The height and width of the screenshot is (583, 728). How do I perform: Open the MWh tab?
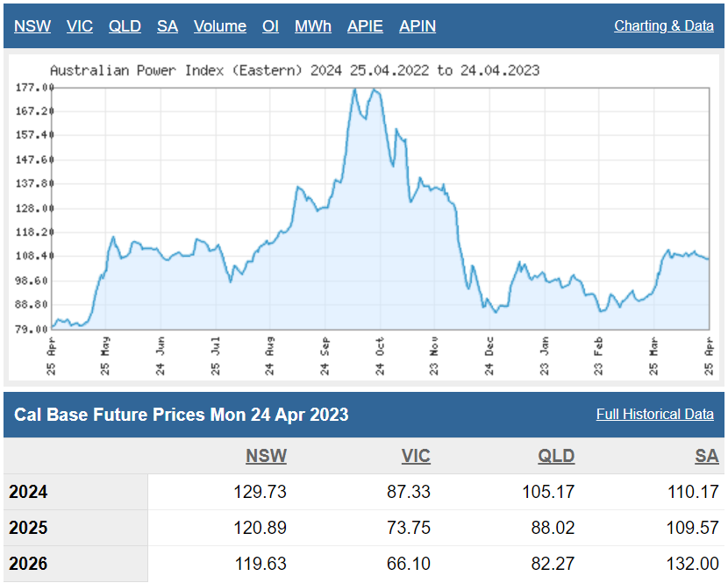[313, 26]
